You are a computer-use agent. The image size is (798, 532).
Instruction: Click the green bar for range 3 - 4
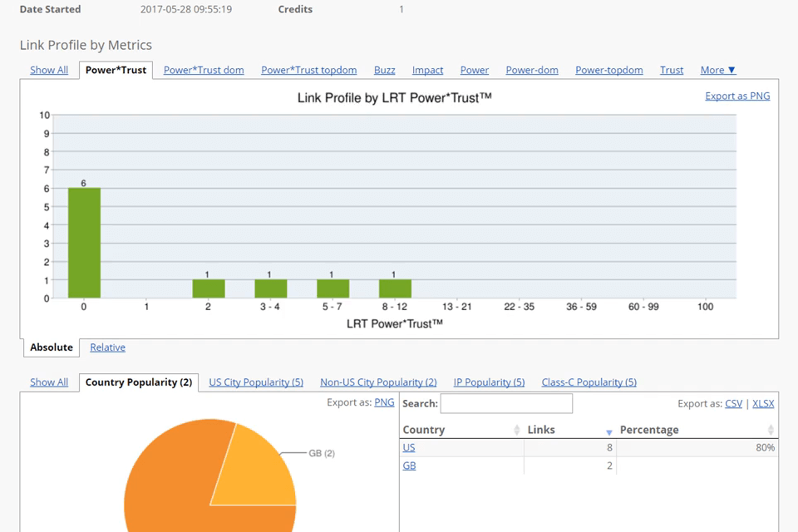point(270,288)
